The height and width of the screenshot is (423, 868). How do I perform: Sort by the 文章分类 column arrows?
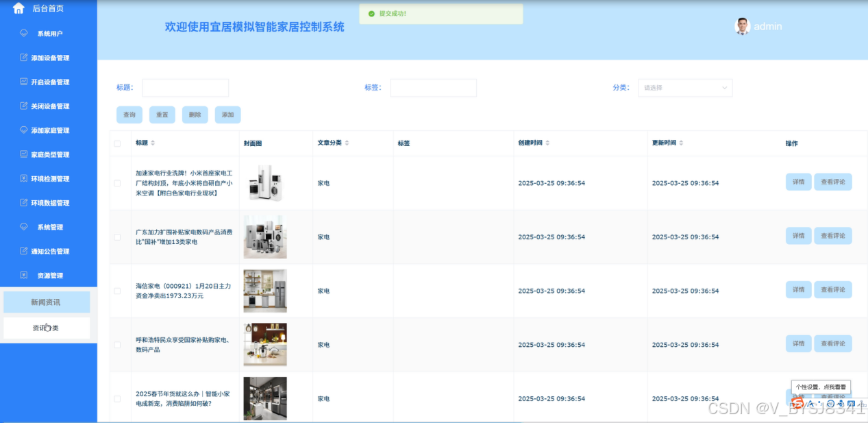click(x=347, y=143)
